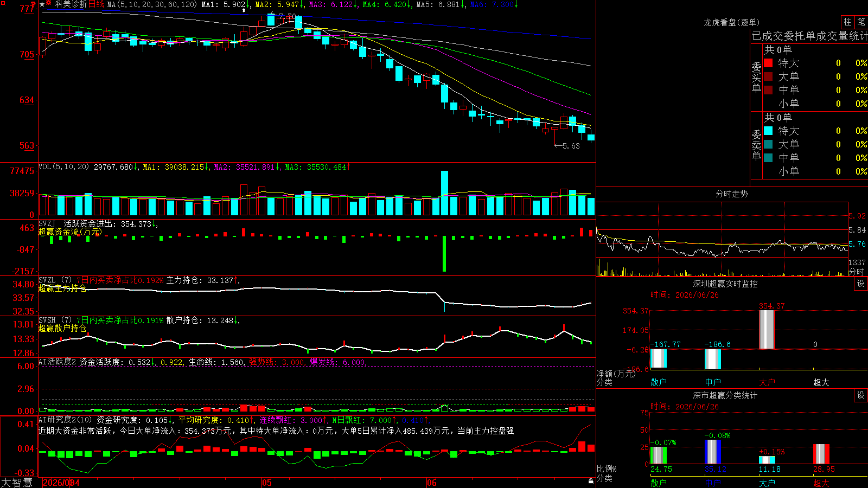
Task: Click the 委买单 section label
Action: (x=756, y=77)
